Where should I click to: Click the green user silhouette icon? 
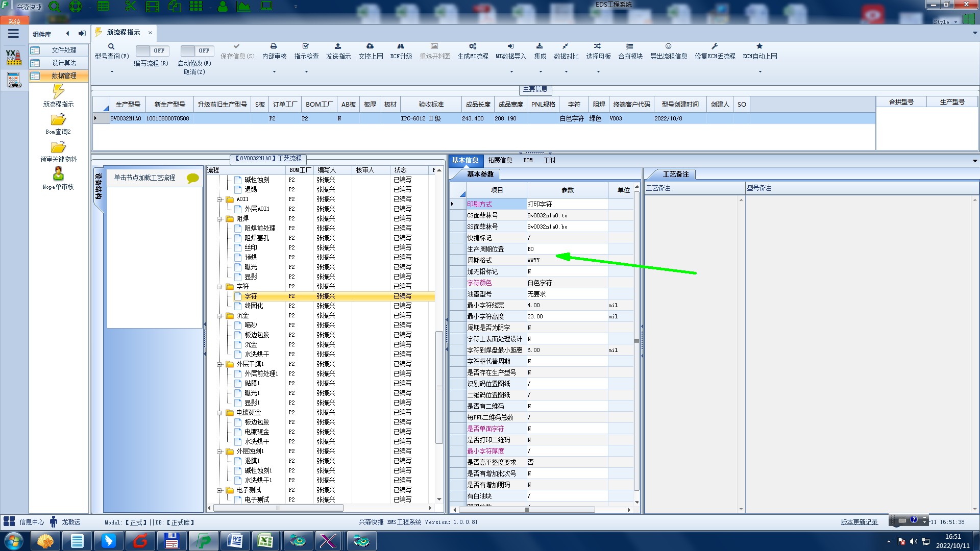pyautogui.click(x=223, y=7)
